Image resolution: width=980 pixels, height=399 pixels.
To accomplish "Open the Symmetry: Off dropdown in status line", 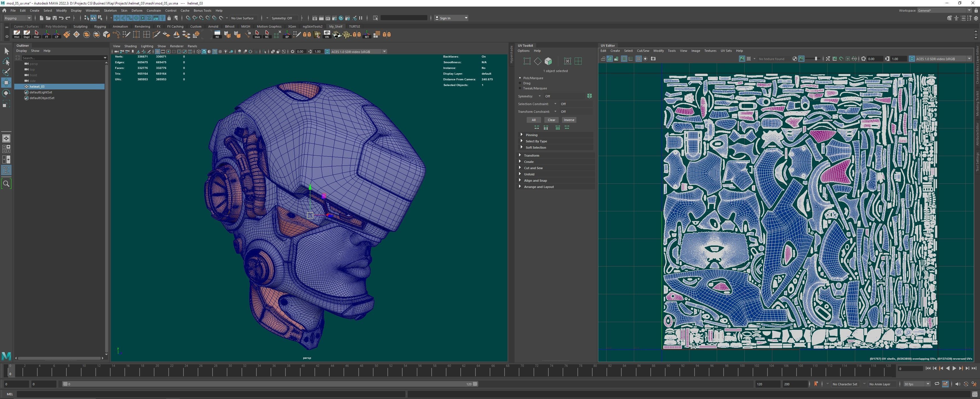I will coord(284,18).
